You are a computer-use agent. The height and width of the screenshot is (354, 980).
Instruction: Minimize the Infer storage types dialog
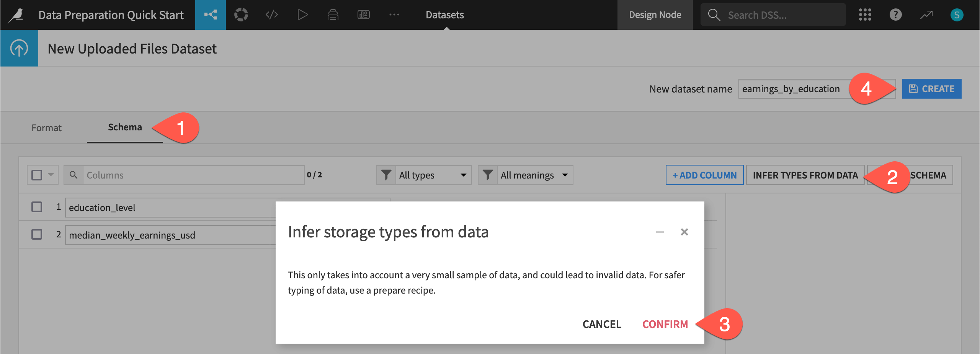coord(660,232)
